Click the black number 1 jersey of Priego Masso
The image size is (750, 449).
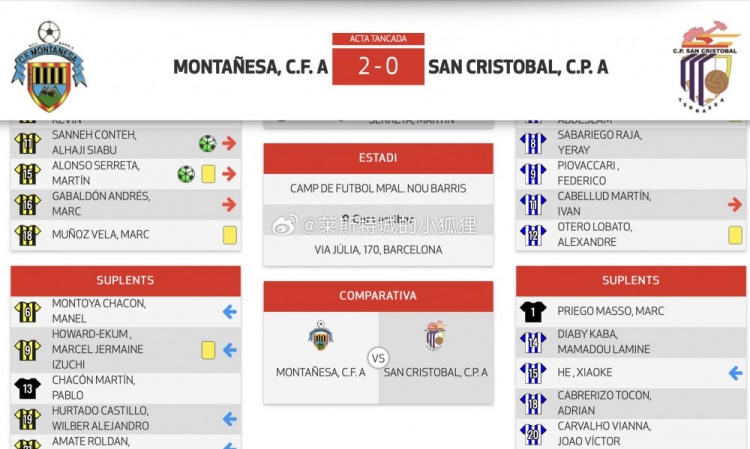pos(533,311)
